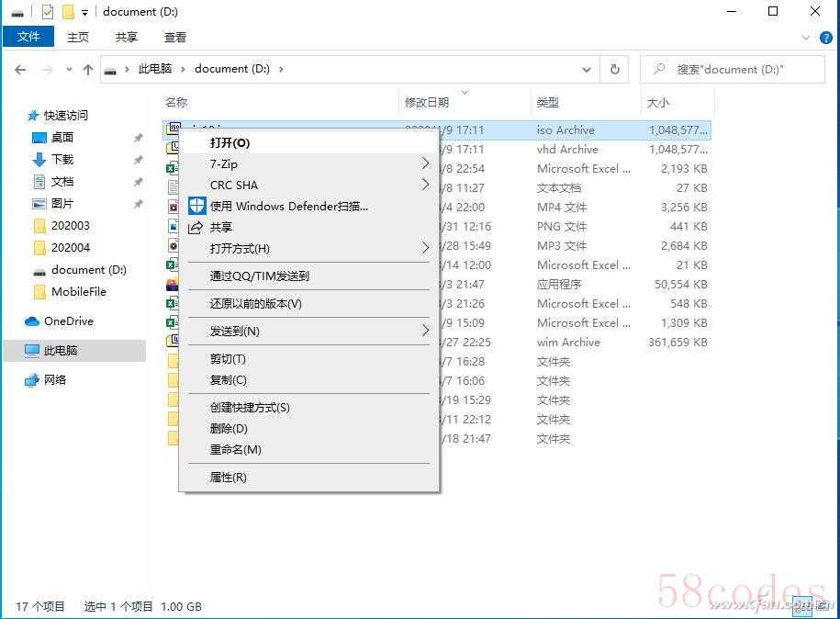The image size is (840, 619).
Task: Select the MP4 文件 row
Action: click(576, 208)
